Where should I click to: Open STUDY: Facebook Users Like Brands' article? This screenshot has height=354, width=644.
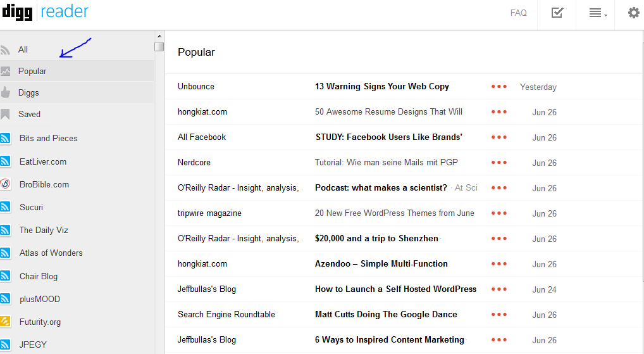click(x=388, y=137)
